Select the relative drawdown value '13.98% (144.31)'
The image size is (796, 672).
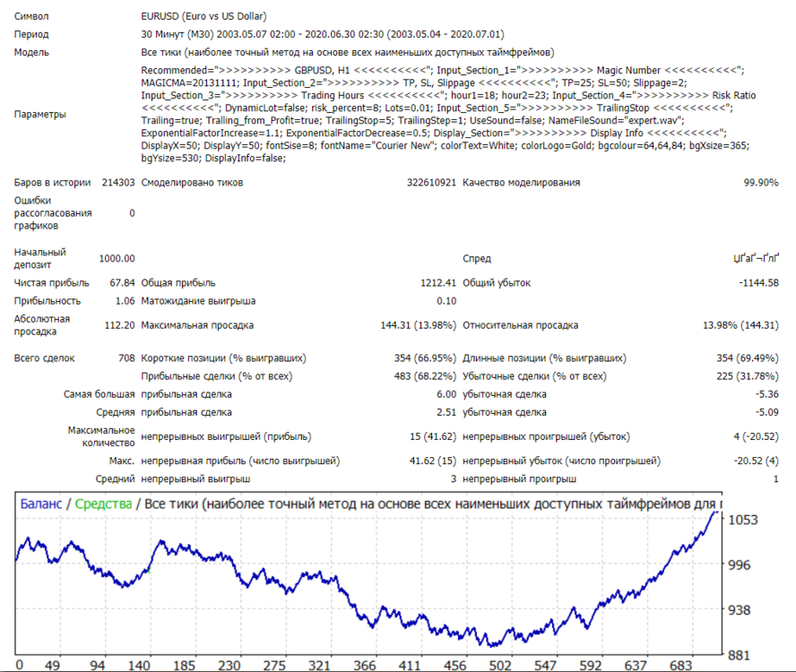pyautogui.click(x=740, y=325)
